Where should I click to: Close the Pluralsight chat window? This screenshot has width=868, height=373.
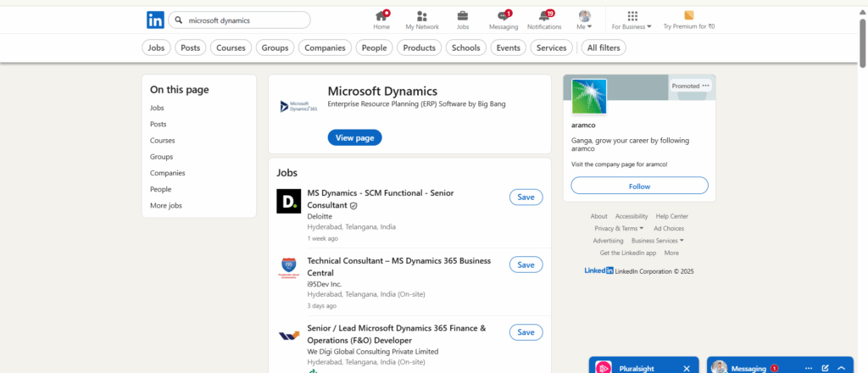(687, 369)
